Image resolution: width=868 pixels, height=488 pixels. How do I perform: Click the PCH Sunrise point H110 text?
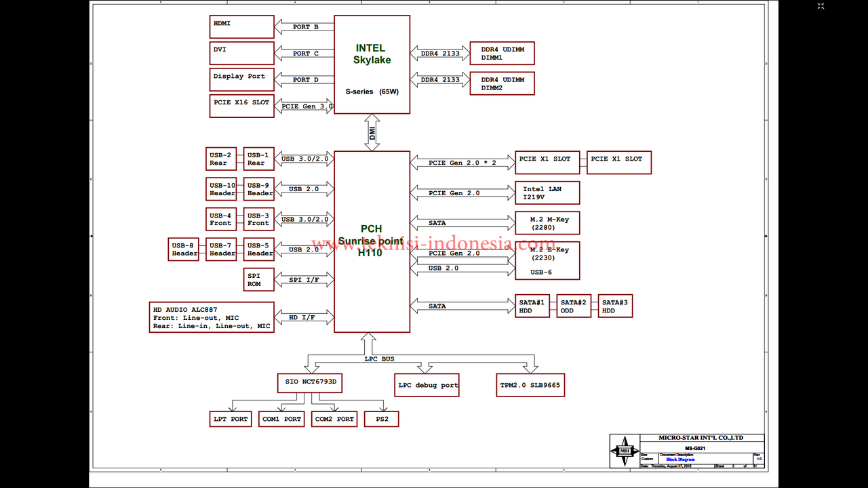click(371, 241)
